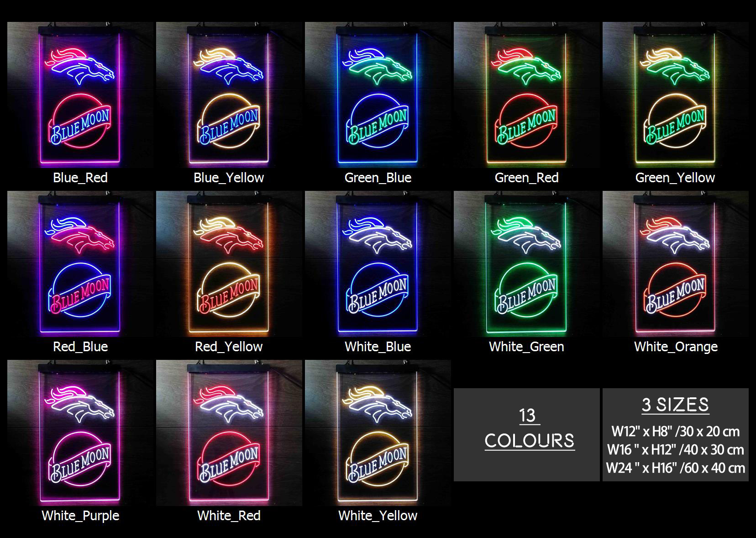This screenshot has width=756, height=538.
Task: Select the W24 x H16 size line
Action: click(676, 468)
